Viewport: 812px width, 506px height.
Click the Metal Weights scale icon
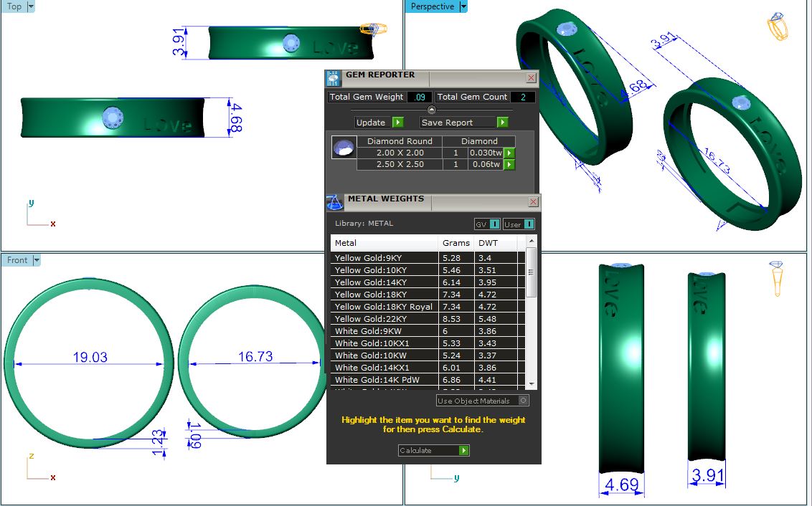pyautogui.click(x=335, y=202)
